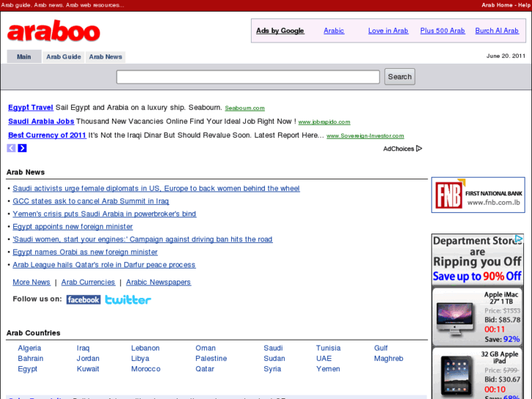Select Qatar in Arab Countries

pos(205,369)
